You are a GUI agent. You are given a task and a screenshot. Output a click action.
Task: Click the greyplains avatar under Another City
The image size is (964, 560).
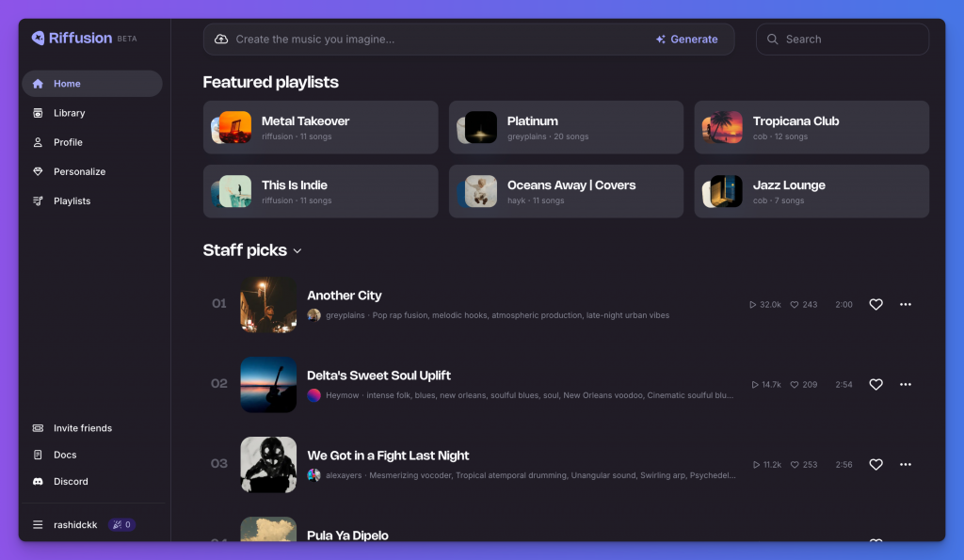[x=314, y=315]
